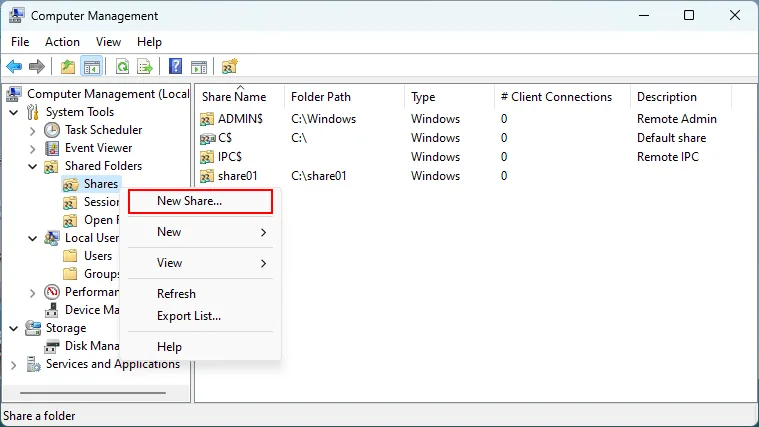Click the Remote Admin description text

[x=677, y=119]
